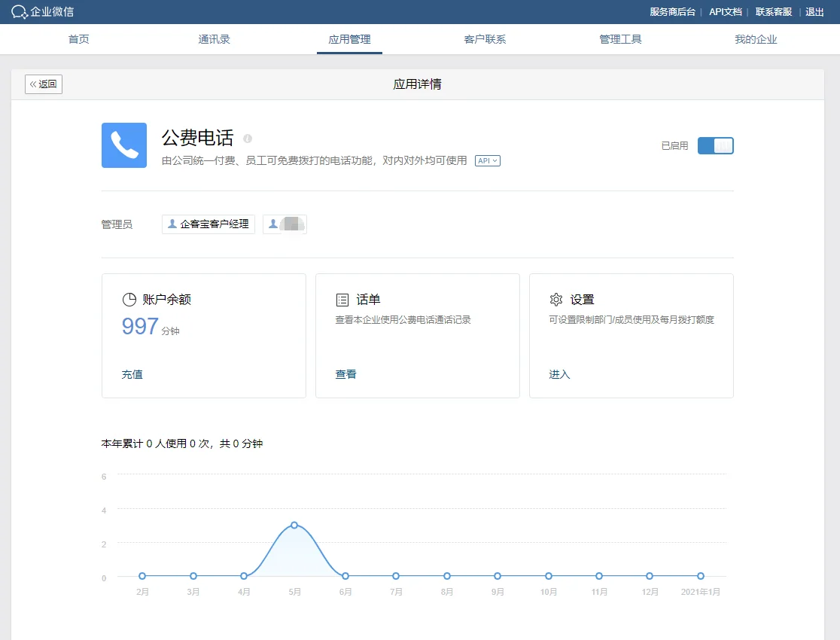Open the 我的企业 tab
The width and height of the screenshot is (840, 640).
click(x=756, y=39)
